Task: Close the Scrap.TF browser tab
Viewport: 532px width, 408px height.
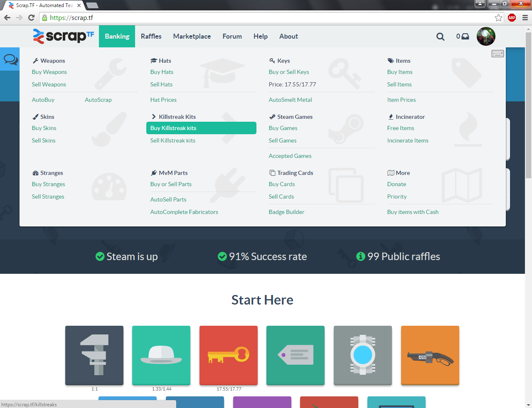Action: coord(79,5)
